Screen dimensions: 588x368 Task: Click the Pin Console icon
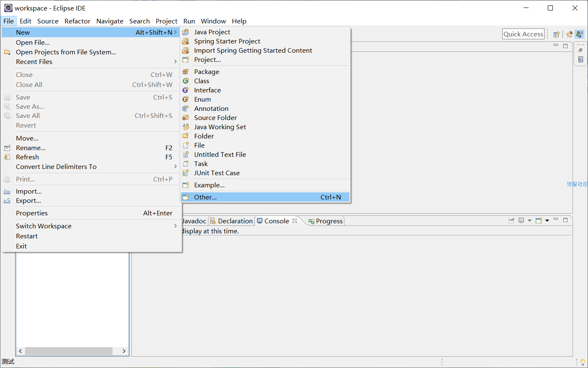(511, 220)
